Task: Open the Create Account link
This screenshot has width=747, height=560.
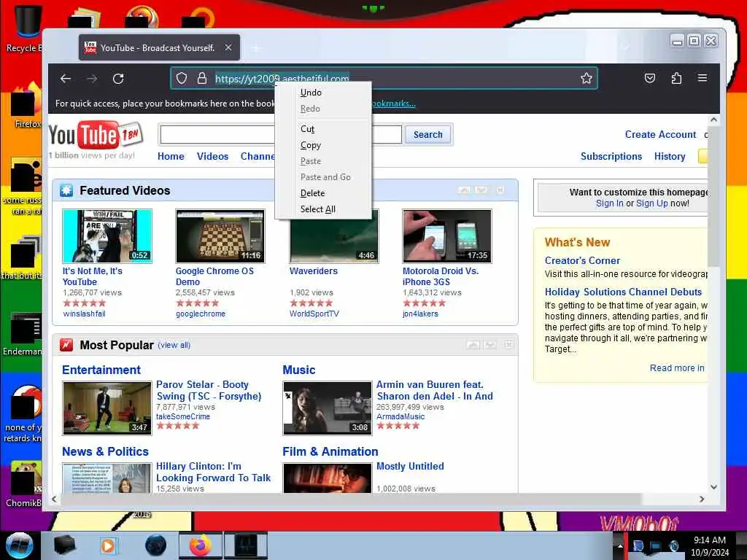Action: click(660, 135)
